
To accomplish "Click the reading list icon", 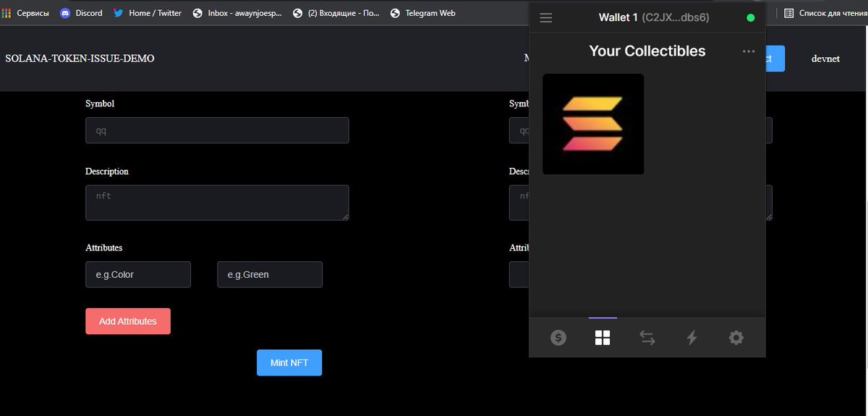I will tap(788, 13).
